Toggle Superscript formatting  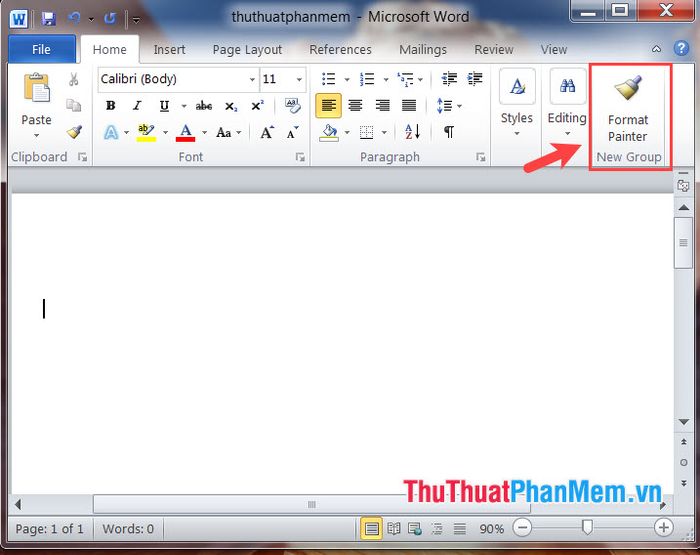(x=258, y=106)
